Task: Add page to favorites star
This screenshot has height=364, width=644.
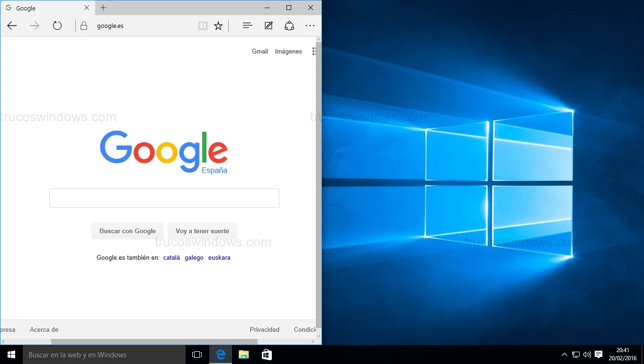Action: [218, 26]
